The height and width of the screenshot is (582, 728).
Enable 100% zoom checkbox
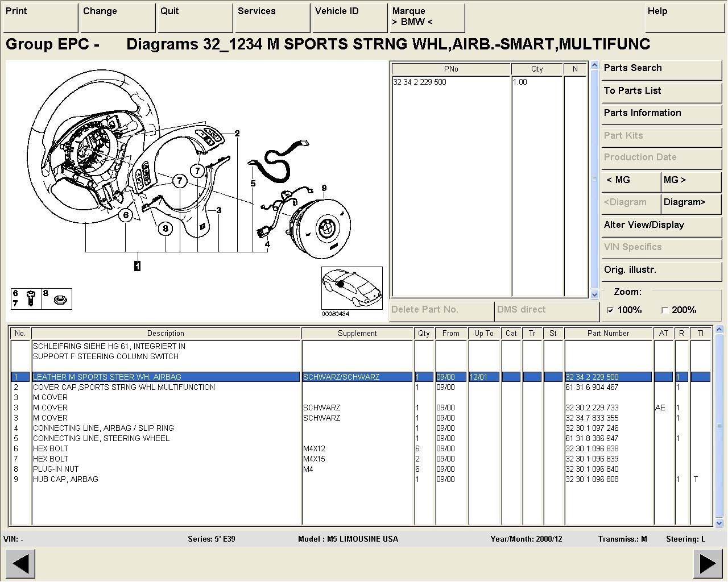click(x=610, y=310)
